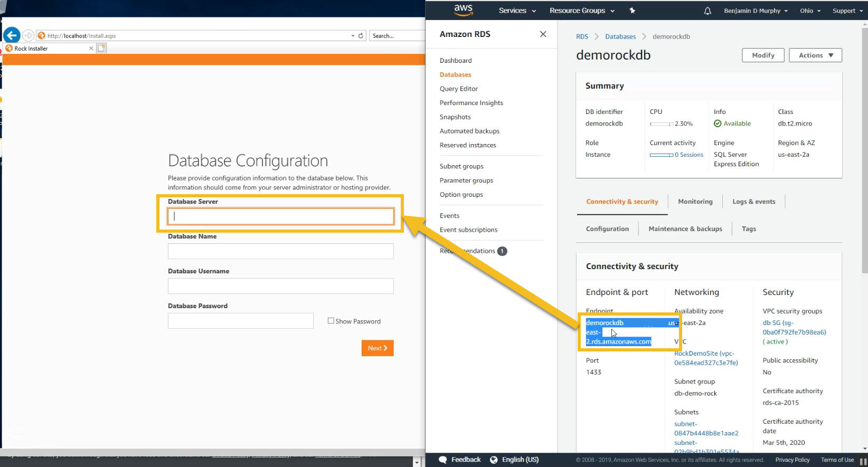
Task: Open Subnet groups in sidebar
Action: click(461, 166)
